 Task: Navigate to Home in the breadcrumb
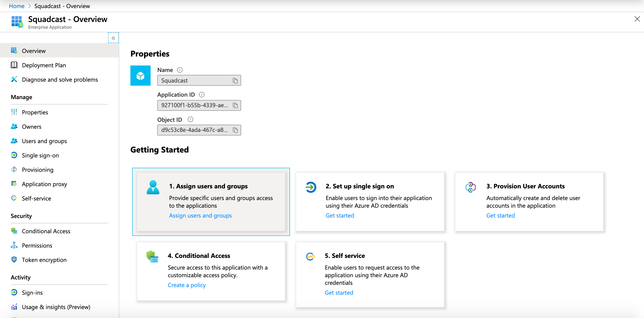tap(17, 6)
